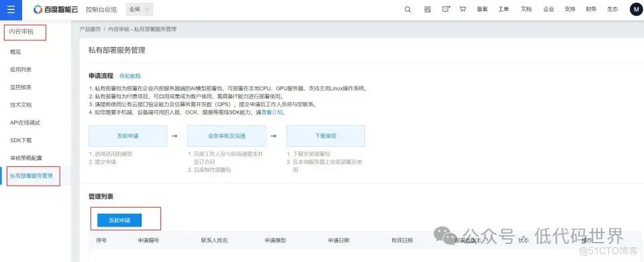Screen dimensions: 644x262
Task: Open 审核策略配置 in the sidebar
Action: pyautogui.click(x=26, y=158)
